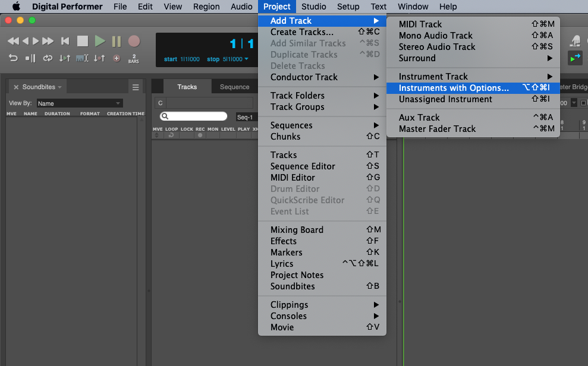Select Mono Audio Track
This screenshot has height=366, width=588.
(x=473, y=36)
